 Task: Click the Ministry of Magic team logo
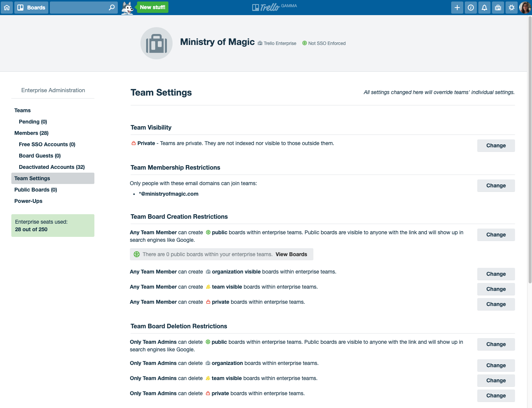click(156, 43)
